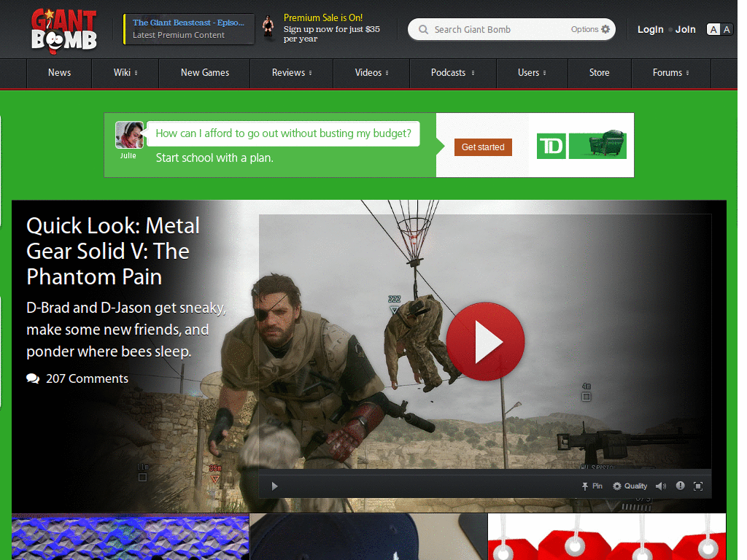747x560 pixels.
Task: Click the green armchair ad image
Action: [598, 145]
